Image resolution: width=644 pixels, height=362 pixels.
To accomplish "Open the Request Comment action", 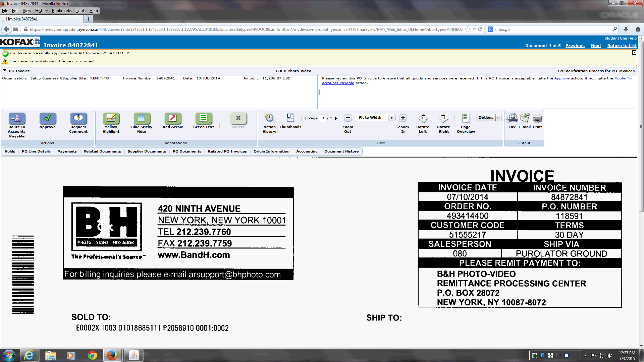I will click(x=78, y=118).
